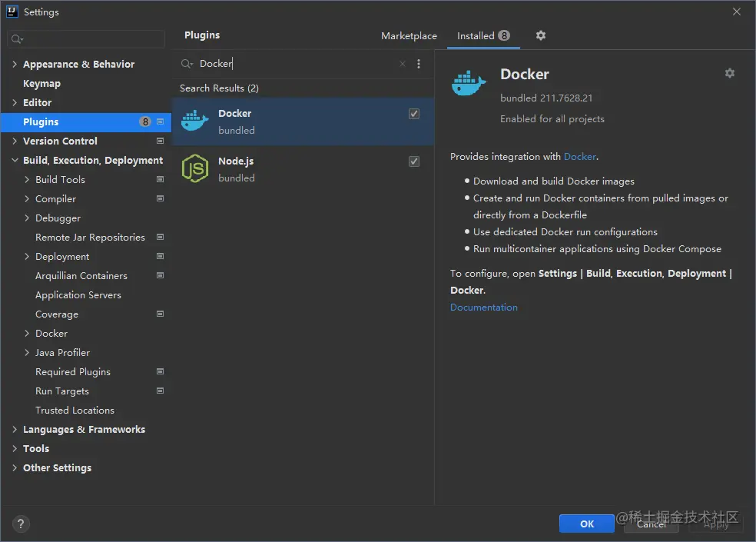Disable the Docker plugin checkbox
This screenshot has height=542, width=756.
[413, 114]
